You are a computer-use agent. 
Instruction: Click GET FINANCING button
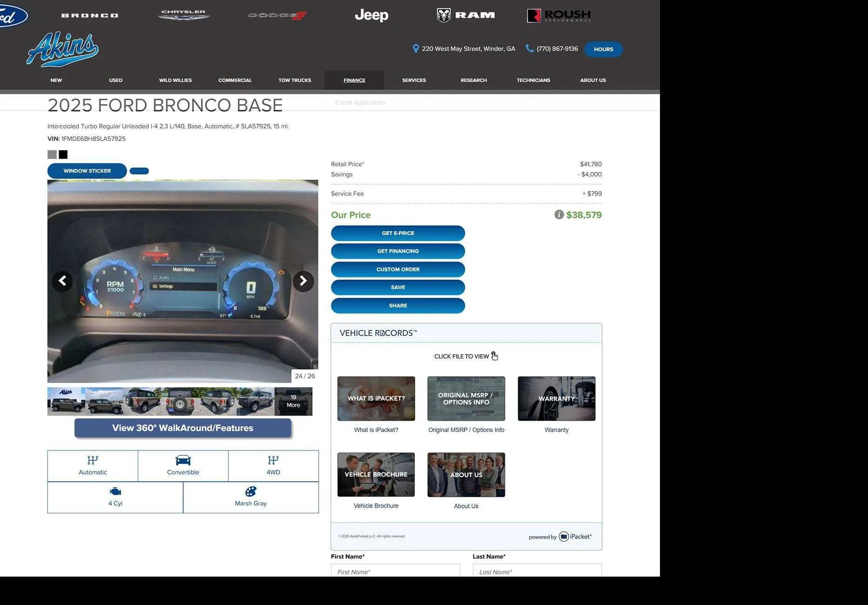coord(398,251)
